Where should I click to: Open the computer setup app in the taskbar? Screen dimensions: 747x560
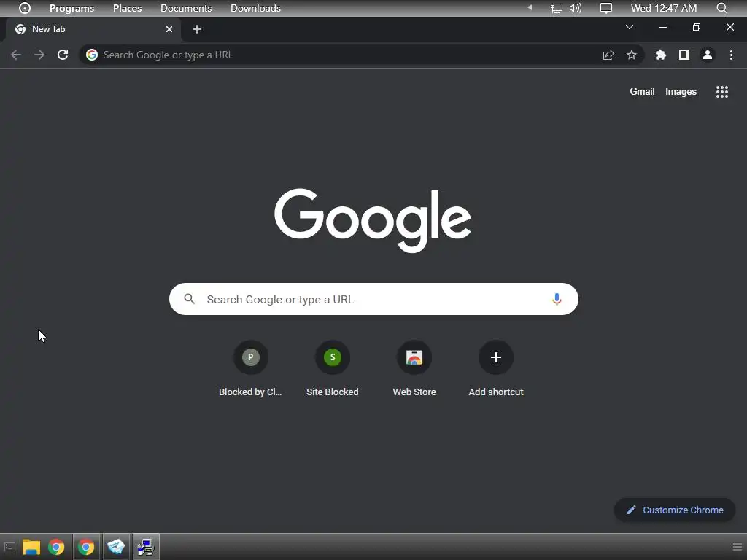(x=146, y=547)
